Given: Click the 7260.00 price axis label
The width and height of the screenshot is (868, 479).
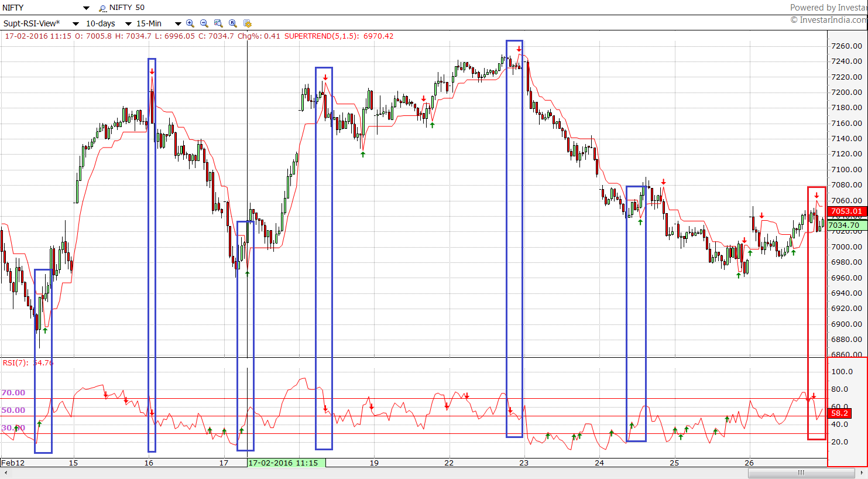Looking at the screenshot, I should (847, 46).
